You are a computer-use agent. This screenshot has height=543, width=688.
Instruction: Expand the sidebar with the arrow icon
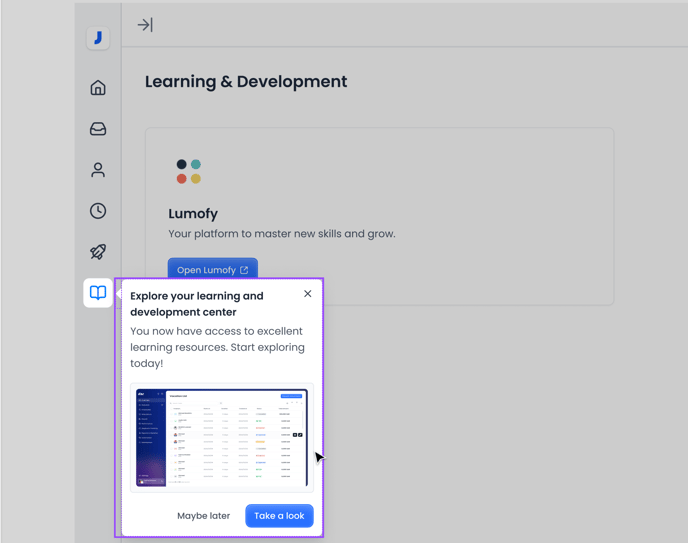(x=145, y=25)
